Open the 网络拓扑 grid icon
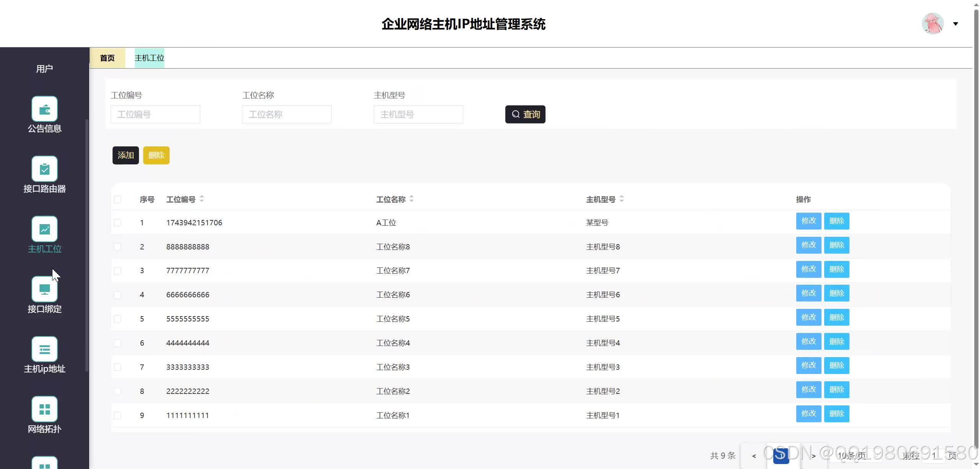 (x=44, y=409)
